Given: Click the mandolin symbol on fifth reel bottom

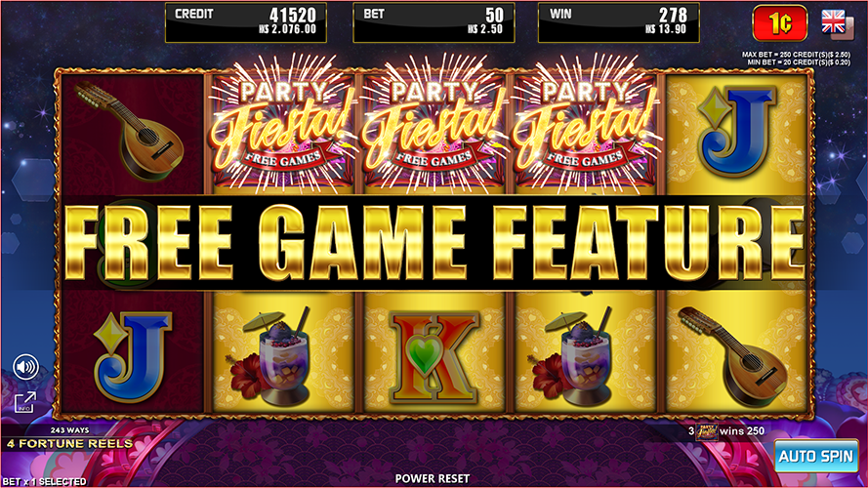Looking at the screenshot, I should pyautogui.click(x=733, y=356).
